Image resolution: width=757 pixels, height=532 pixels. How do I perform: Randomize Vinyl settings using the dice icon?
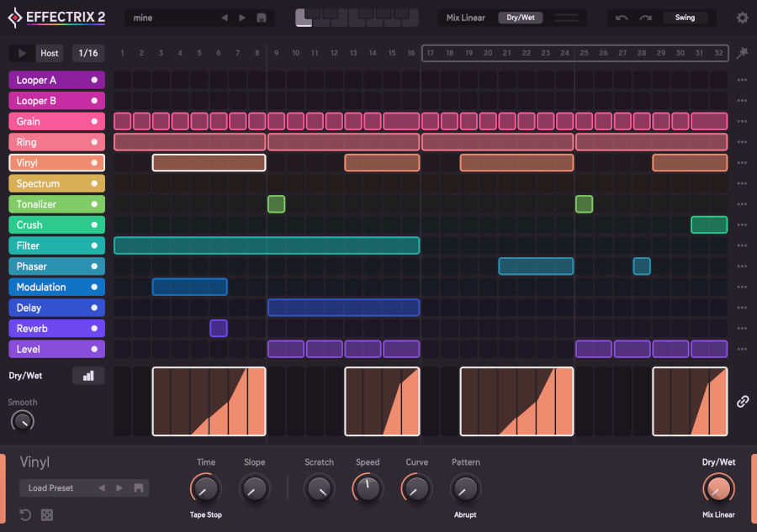pyautogui.click(x=47, y=514)
